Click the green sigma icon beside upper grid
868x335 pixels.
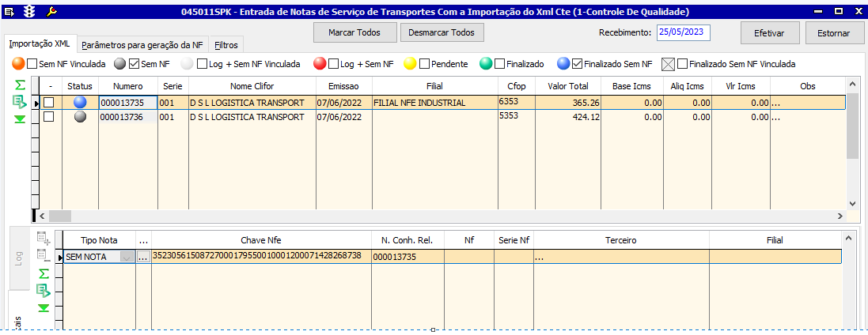click(20, 85)
